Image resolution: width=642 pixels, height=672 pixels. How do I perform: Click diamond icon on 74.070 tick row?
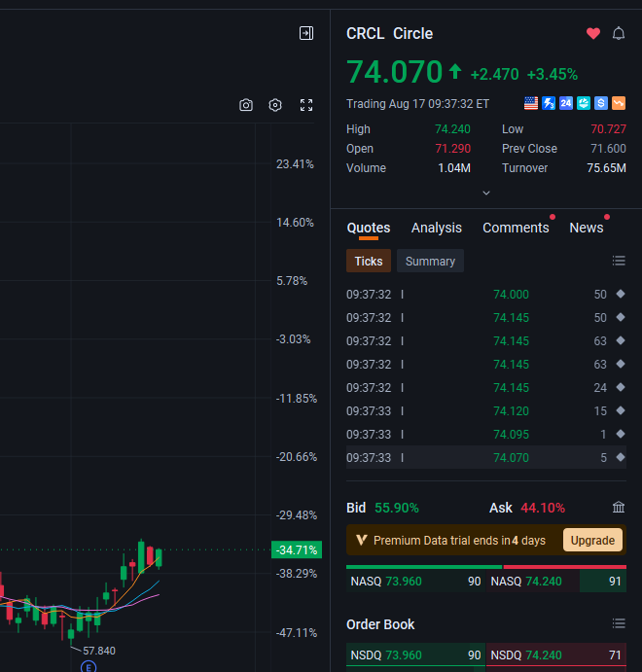621,457
